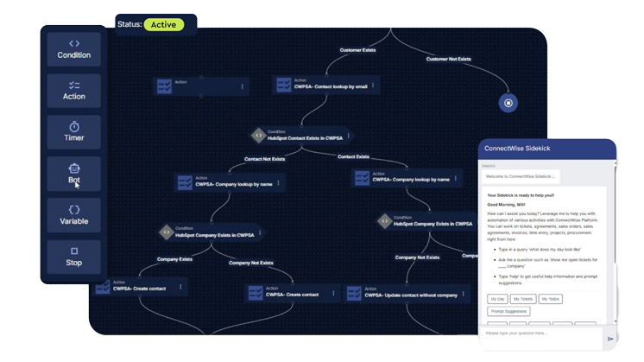Viewport: 644px width, 362px height.
Task: Select the Condition node tool
Action: (x=74, y=49)
